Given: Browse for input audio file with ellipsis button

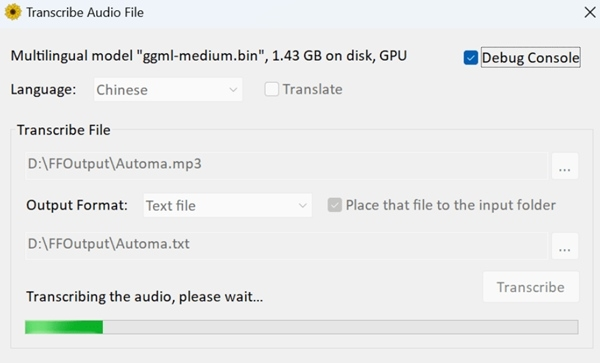Looking at the screenshot, I should pyautogui.click(x=565, y=166).
